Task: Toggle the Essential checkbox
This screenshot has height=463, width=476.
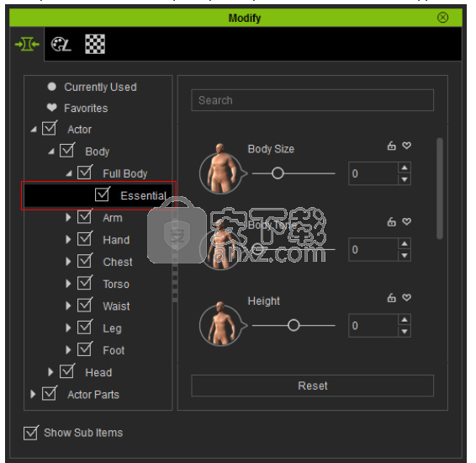Action: click(x=103, y=194)
